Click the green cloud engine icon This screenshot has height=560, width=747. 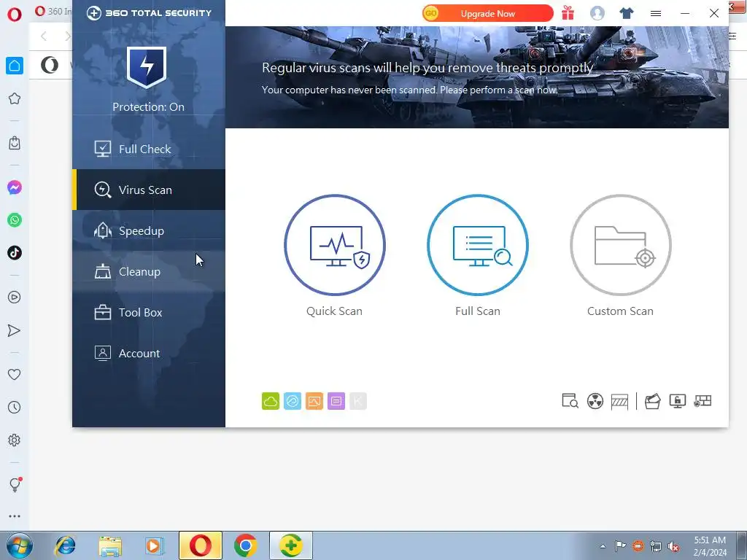[271, 401]
